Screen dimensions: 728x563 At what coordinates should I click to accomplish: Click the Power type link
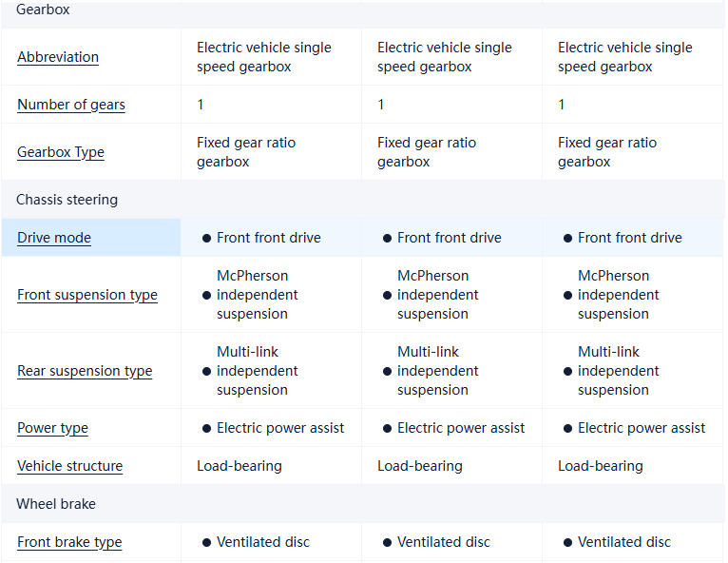pyautogui.click(x=52, y=428)
